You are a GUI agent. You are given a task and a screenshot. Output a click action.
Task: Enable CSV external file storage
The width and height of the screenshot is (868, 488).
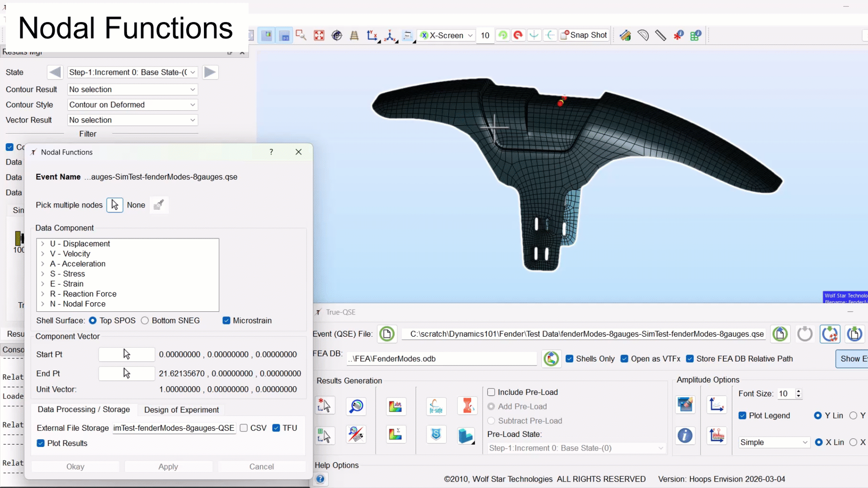click(244, 428)
